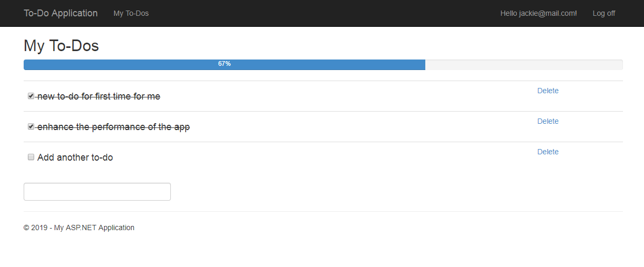This screenshot has width=644, height=267.
Task: Click the empty gray part of progress bar
Action: coord(524,65)
